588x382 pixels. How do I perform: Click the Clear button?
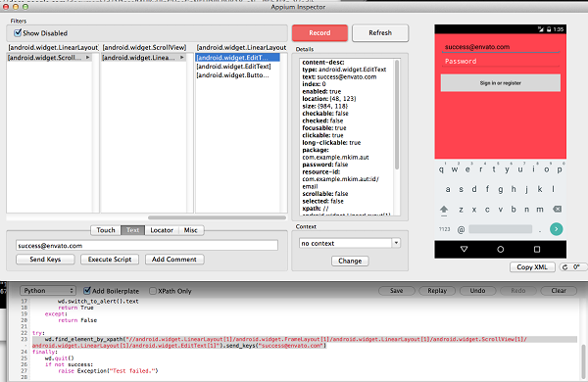point(559,291)
